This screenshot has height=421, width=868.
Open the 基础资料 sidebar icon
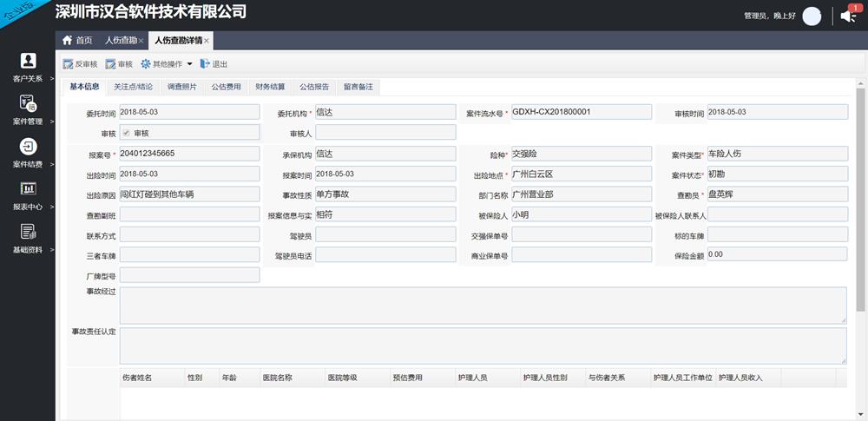point(29,231)
